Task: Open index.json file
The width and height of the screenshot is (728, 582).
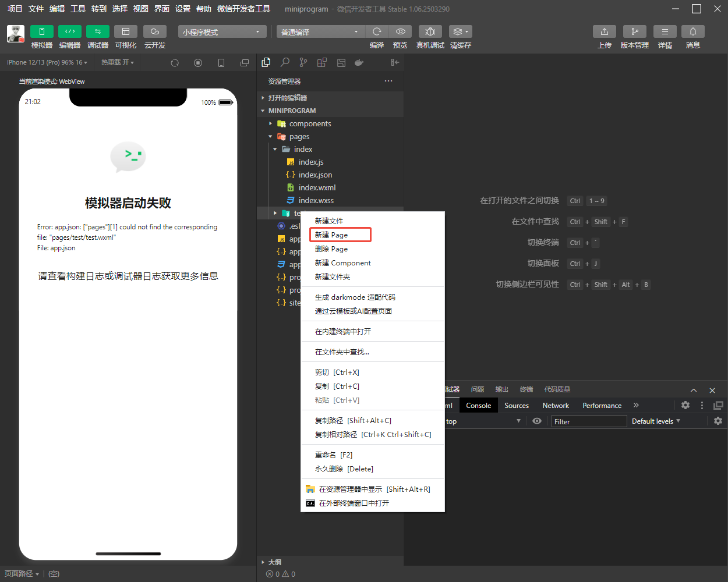Action: [330, 175]
